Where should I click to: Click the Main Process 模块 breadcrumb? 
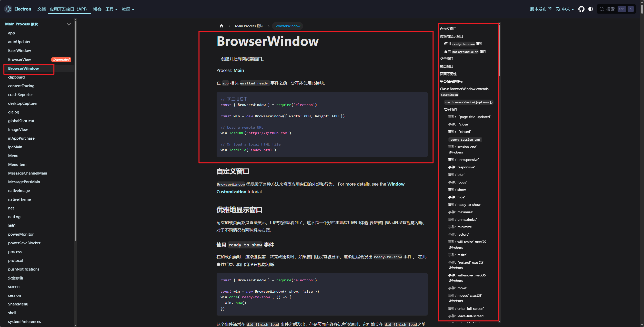[249, 26]
